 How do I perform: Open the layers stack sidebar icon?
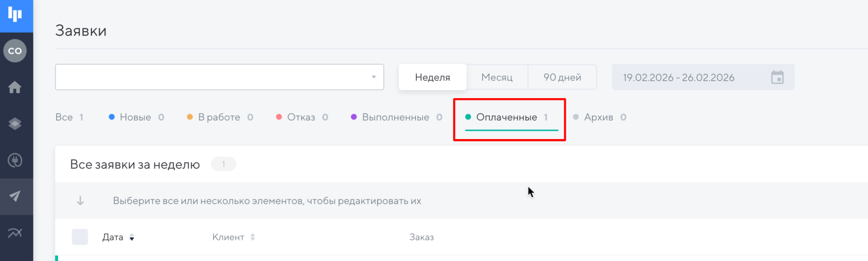[x=15, y=124]
